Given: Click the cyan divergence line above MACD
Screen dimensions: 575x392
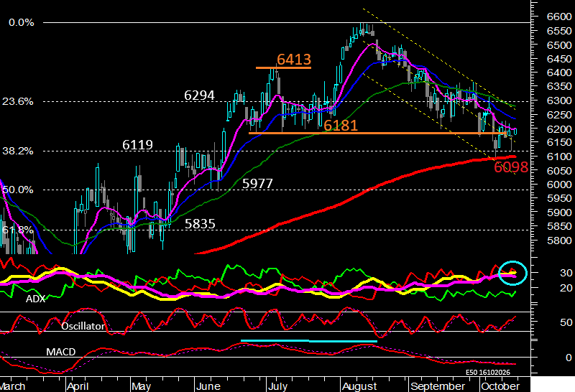Looking at the screenshot, I should pos(309,341).
